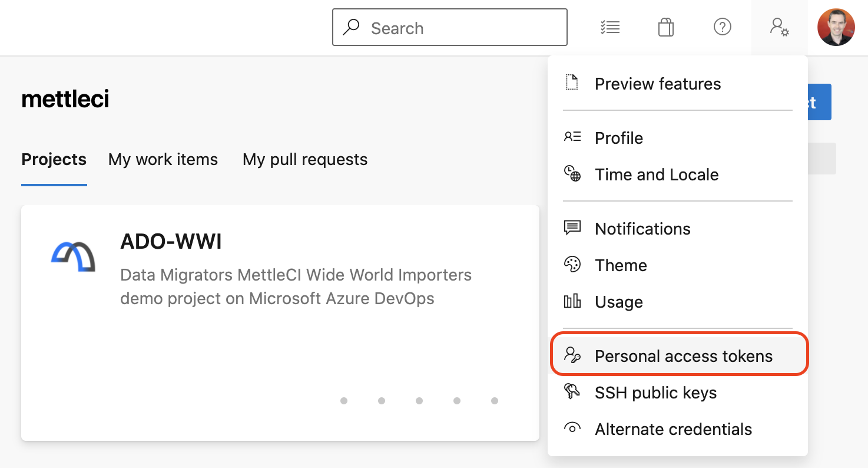Select the Theme menu item
The image size is (868, 468).
(621, 265)
